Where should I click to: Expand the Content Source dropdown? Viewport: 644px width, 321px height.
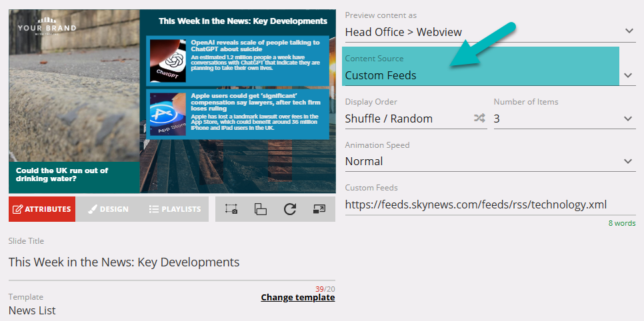pyautogui.click(x=490, y=75)
